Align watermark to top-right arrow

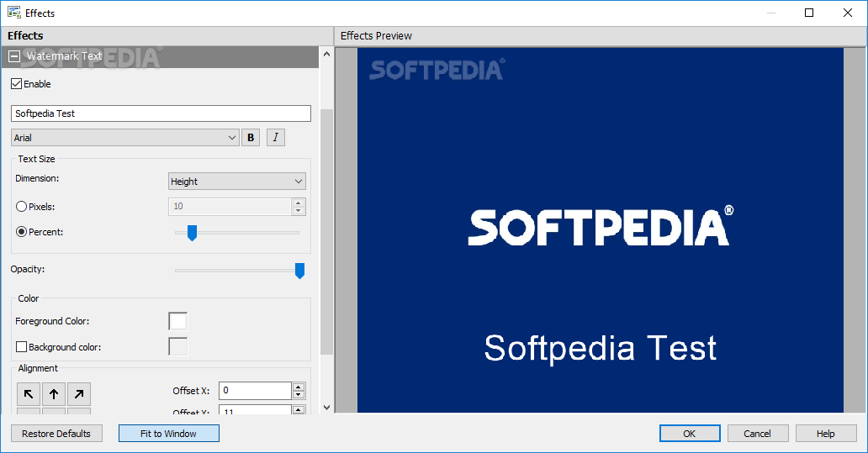79,394
